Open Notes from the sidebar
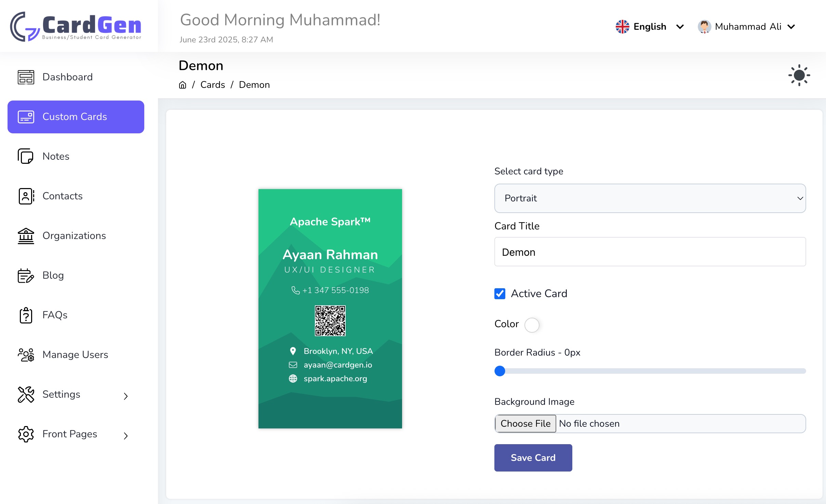 click(x=76, y=156)
